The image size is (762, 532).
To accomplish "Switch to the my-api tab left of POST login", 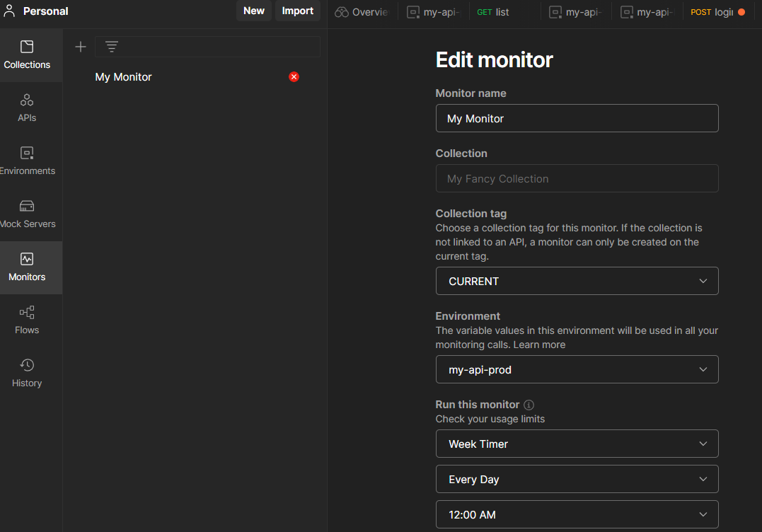I will coord(647,12).
